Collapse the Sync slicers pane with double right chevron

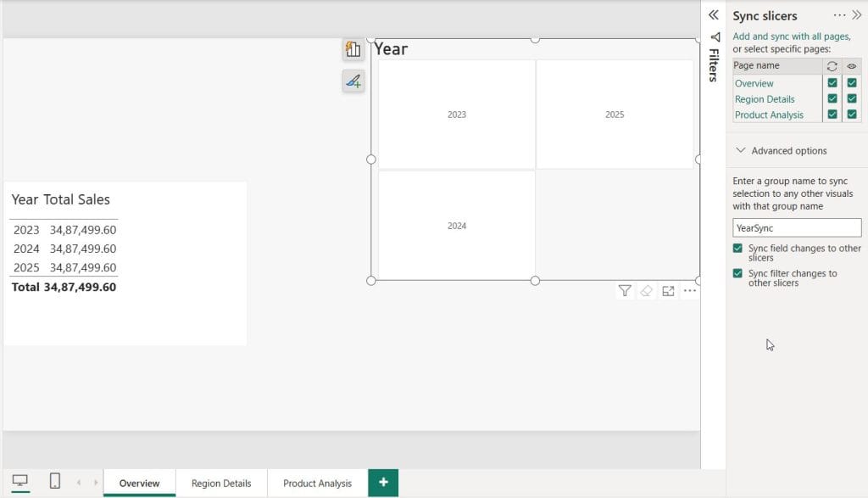click(x=856, y=15)
